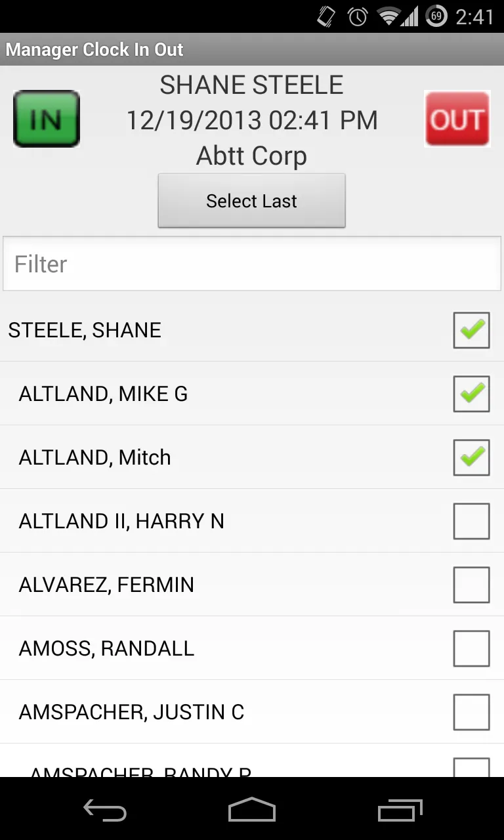Focus the Filter text field

[252, 264]
